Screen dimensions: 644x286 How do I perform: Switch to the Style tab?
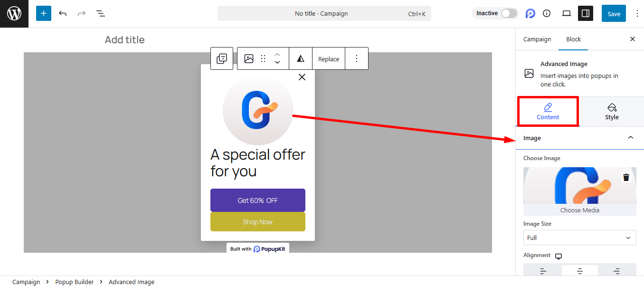pos(612,111)
